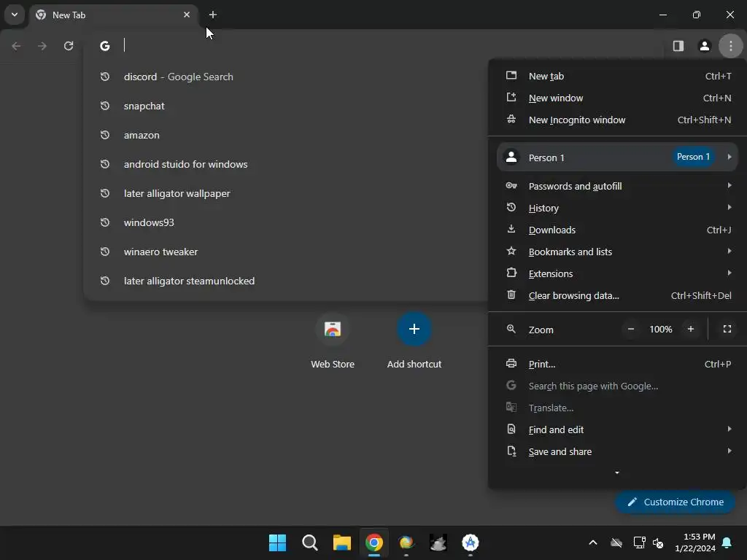Image resolution: width=747 pixels, height=560 pixels.
Task: Click the Customize Chrome button
Action: (675, 502)
